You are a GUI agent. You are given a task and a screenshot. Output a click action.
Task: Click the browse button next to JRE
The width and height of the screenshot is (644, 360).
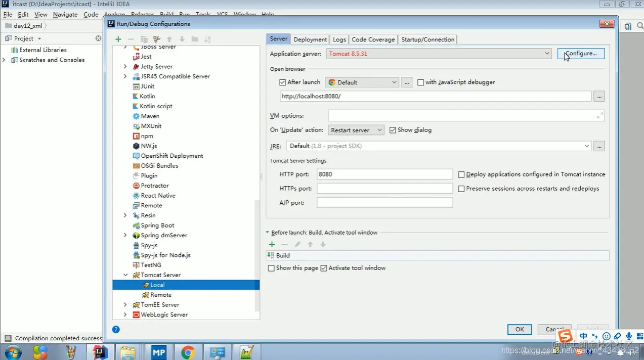pos(599,146)
